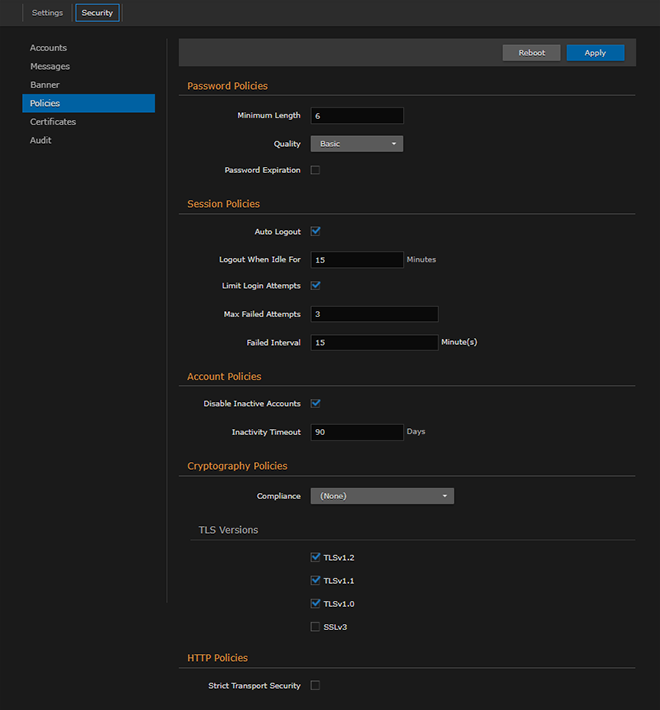Viewport: 660px width, 710px height.
Task: Toggle Disable Inactive Accounts checkbox
Action: point(315,404)
